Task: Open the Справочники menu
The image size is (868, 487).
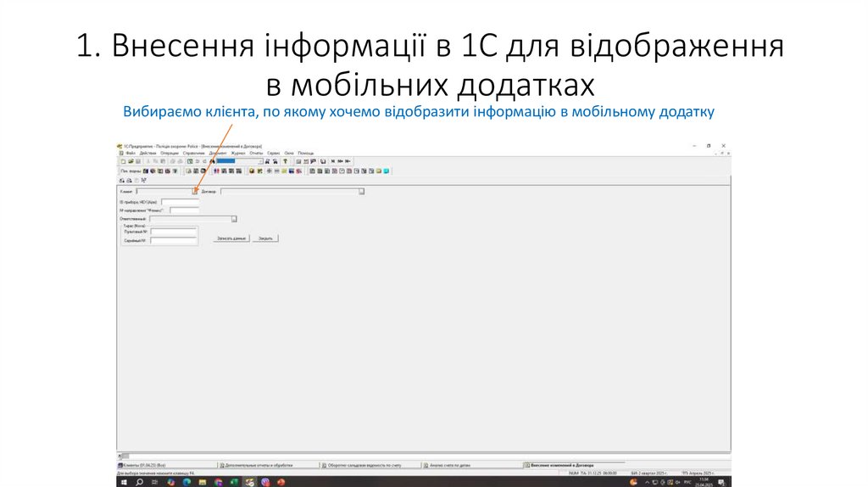Action: (194, 153)
